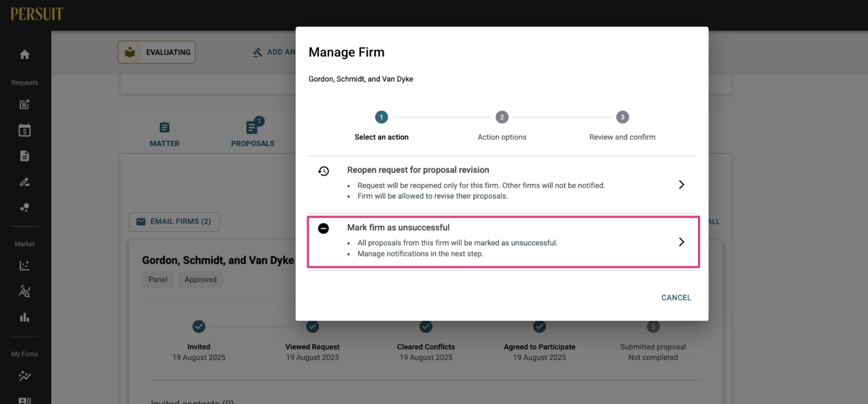Click the Market section label

(24, 244)
